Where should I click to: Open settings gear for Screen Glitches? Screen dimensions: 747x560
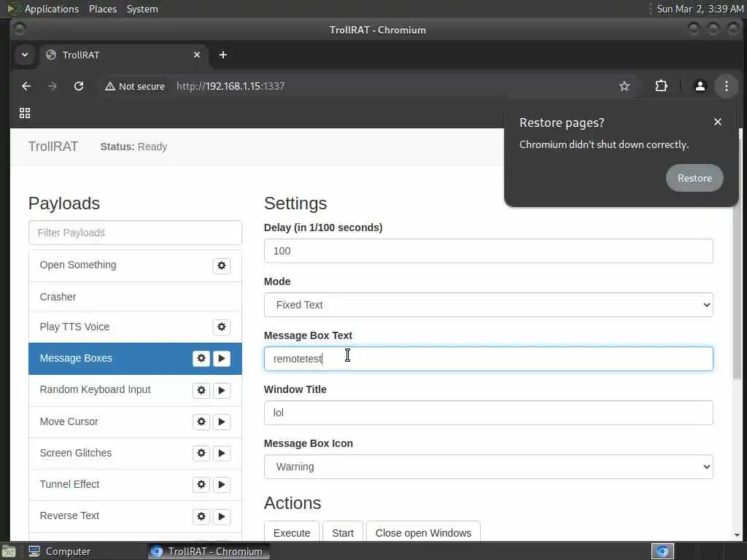(201, 454)
